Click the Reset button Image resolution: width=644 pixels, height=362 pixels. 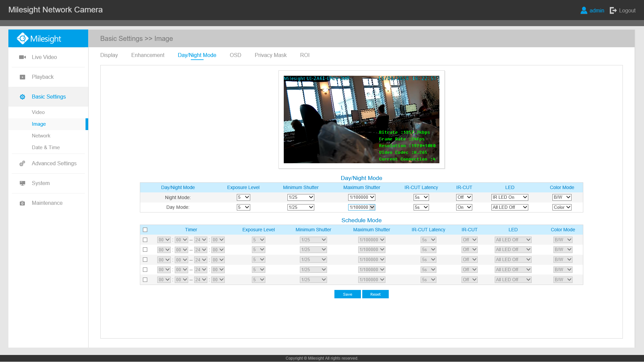375,294
